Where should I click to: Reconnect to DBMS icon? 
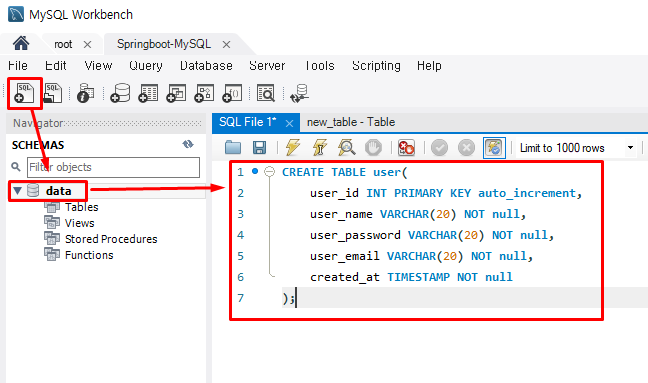[299, 93]
